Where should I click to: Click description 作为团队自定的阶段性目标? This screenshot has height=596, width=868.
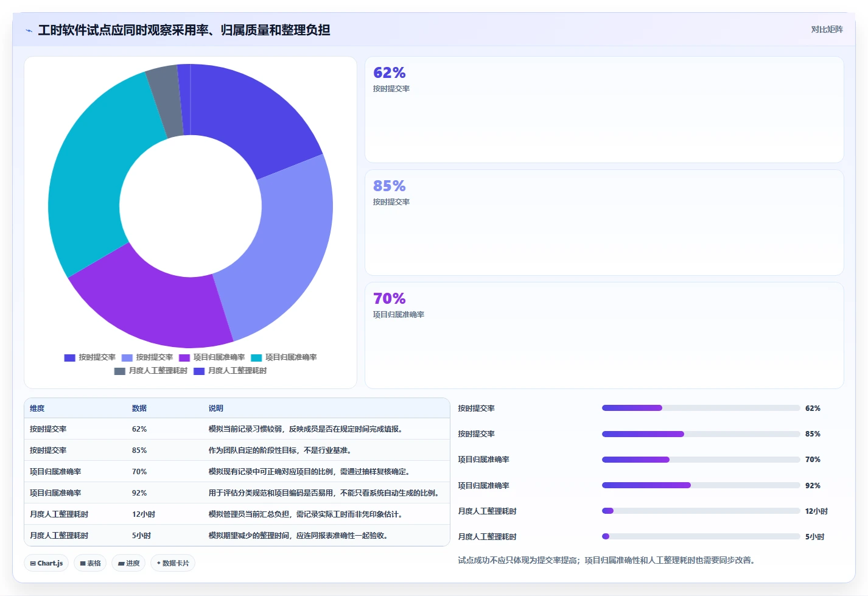(280, 451)
